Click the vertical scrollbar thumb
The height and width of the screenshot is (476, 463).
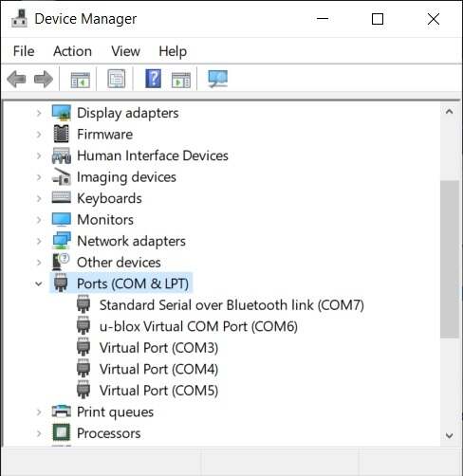point(449,259)
